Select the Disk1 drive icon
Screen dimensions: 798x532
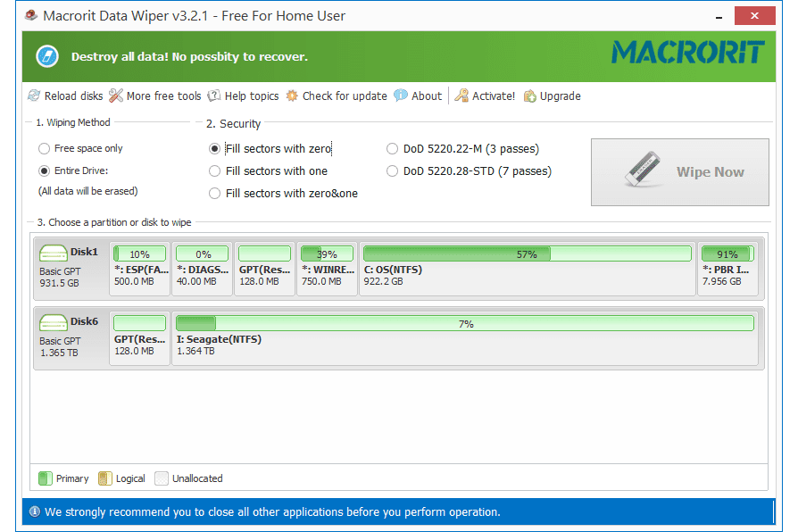click(x=54, y=254)
